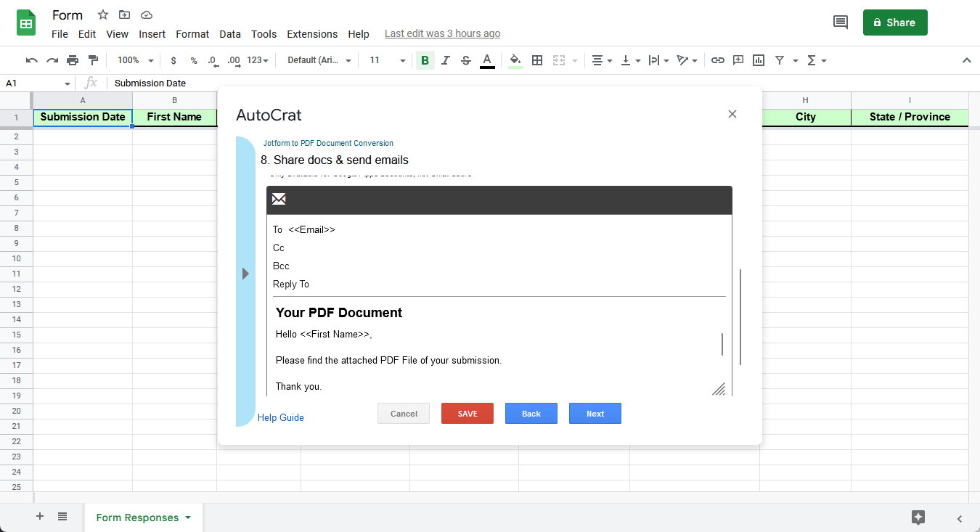The height and width of the screenshot is (532, 980).
Task: Open the Format menu
Action: (192, 34)
